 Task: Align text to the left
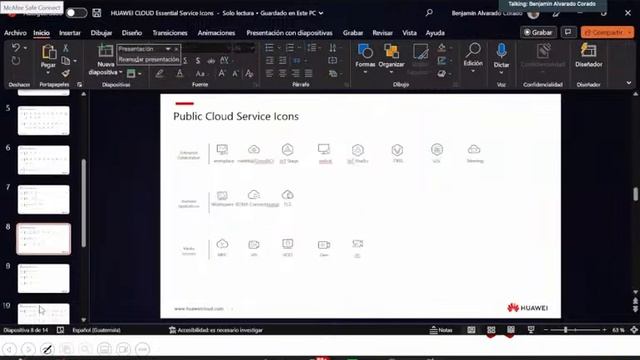click(269, 73)
